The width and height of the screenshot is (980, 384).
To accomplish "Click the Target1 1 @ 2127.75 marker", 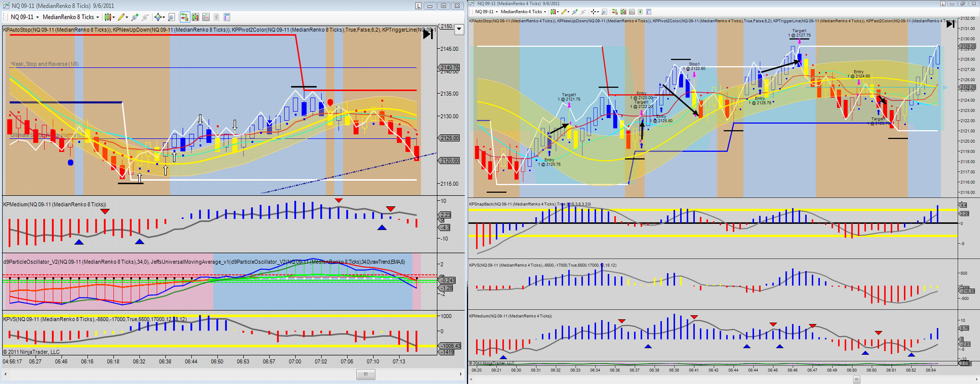I will pyautogui.click(x=799, y=33).
